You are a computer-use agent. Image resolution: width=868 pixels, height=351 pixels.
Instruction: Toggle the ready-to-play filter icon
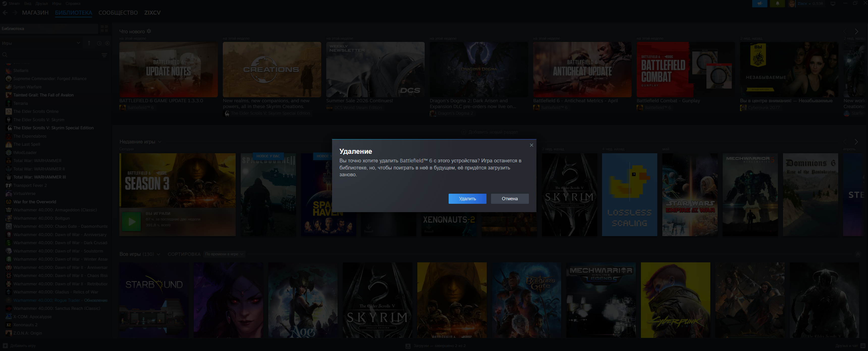[x=107, y=43]
